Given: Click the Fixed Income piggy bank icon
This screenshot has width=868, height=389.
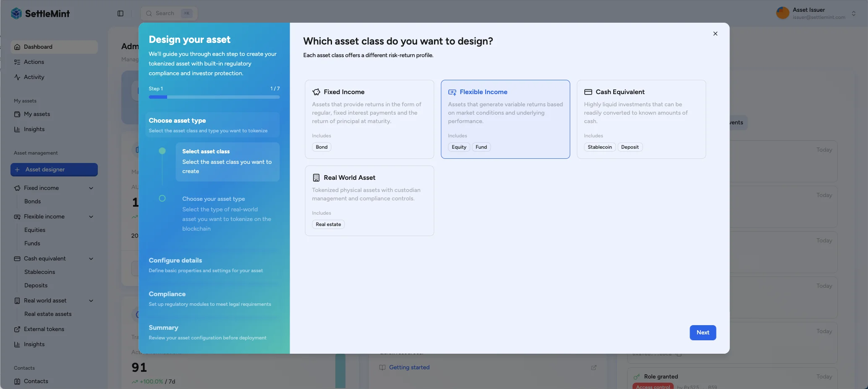Looking at the screenshot, I should tap(316, 92).
